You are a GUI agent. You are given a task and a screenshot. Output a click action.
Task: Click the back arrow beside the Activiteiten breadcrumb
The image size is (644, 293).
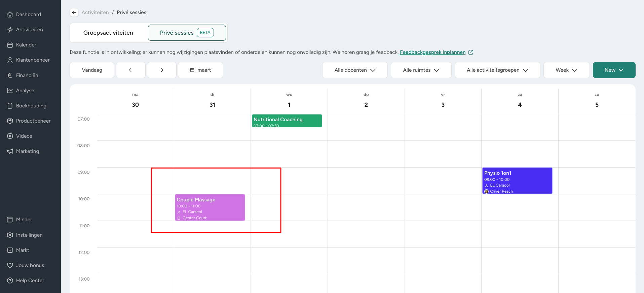[x=74, y=12]
